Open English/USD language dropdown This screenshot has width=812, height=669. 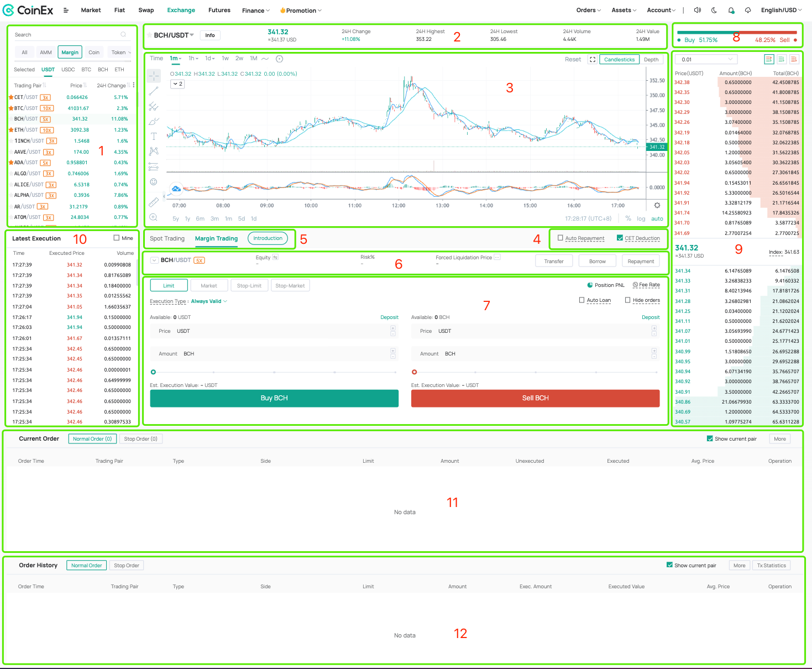pyautogui.click(x=781, y=10)
